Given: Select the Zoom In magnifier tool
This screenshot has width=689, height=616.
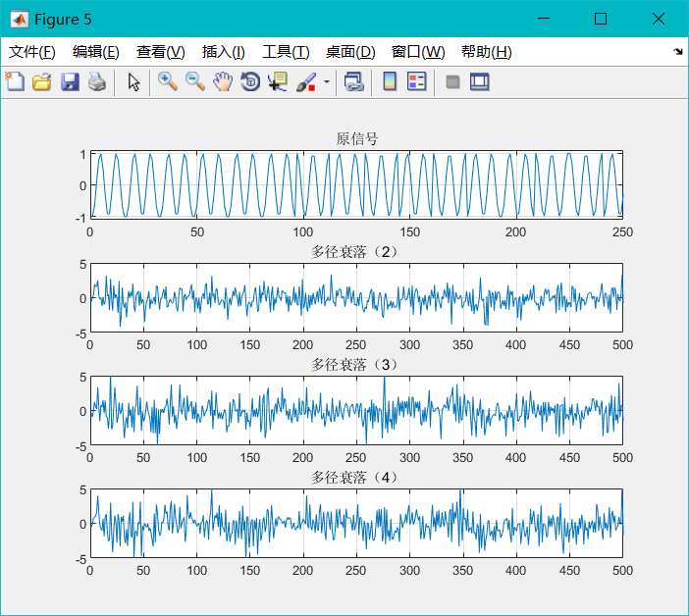Looking at the screenshot, I should pos(168,82).
